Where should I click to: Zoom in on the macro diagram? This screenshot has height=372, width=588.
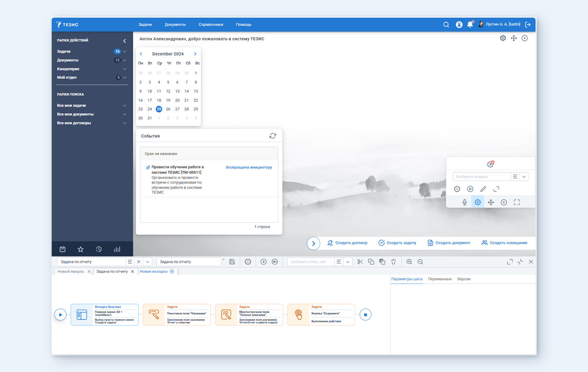point(409,262)
